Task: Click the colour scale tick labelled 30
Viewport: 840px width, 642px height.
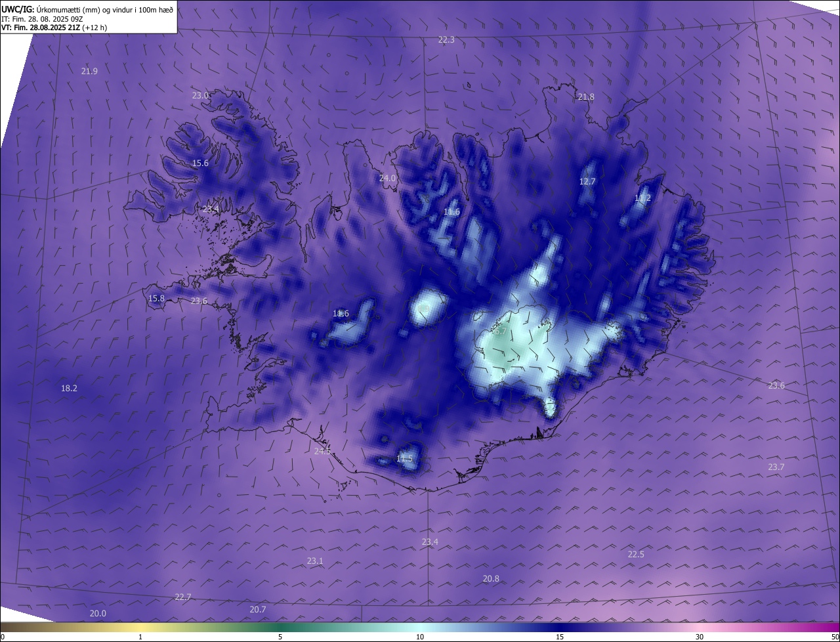Action: pyautogui.click(x=700, y=637)
